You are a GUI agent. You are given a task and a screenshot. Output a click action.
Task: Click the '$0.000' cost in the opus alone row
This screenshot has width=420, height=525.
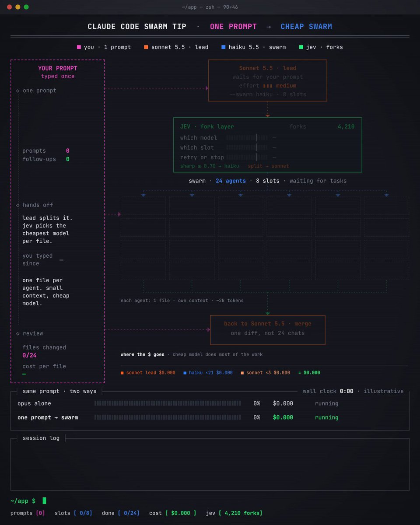[x=283, y=403]
